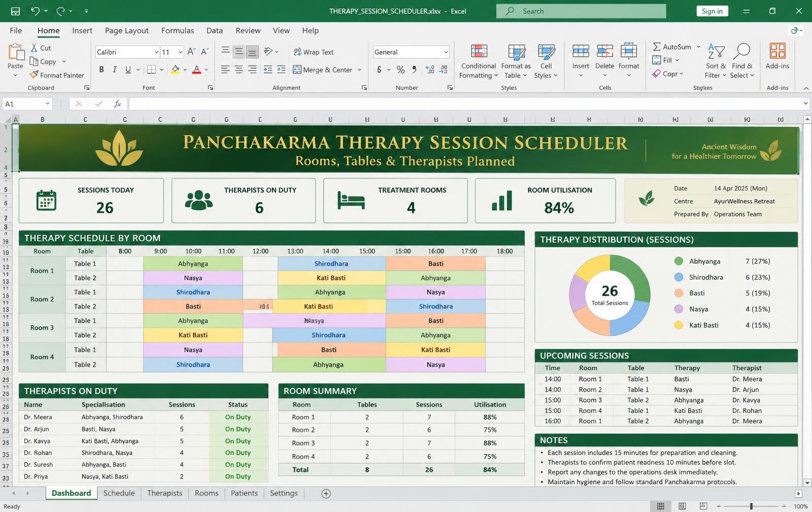
Task: Open the Formulas ribbon tab
Action: [x=178, y=30]
